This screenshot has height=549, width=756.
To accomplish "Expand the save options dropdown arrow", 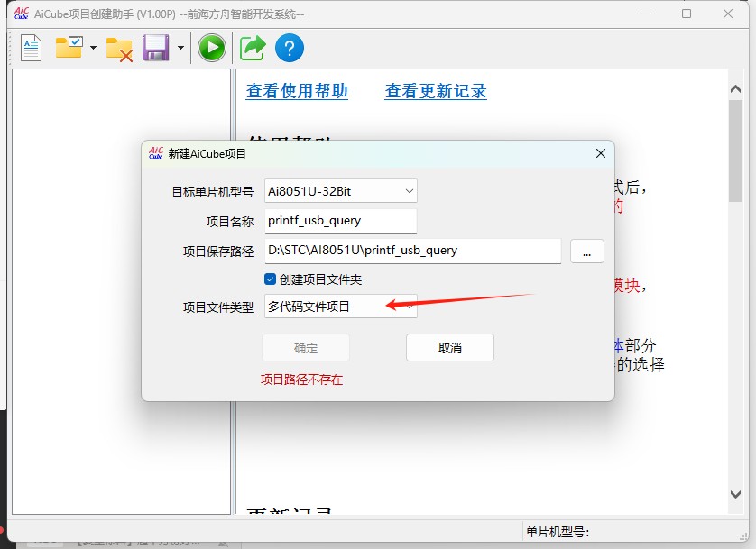I will (180, 48).
